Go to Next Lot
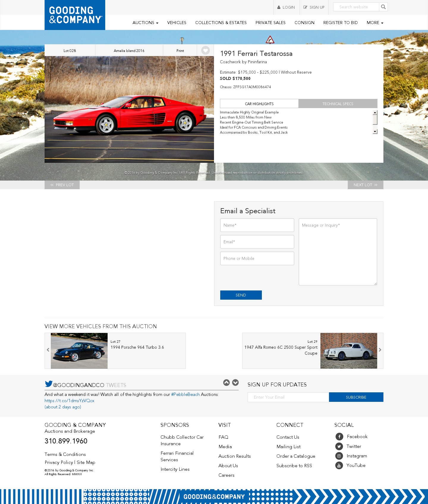 click(x=366, y=185)
